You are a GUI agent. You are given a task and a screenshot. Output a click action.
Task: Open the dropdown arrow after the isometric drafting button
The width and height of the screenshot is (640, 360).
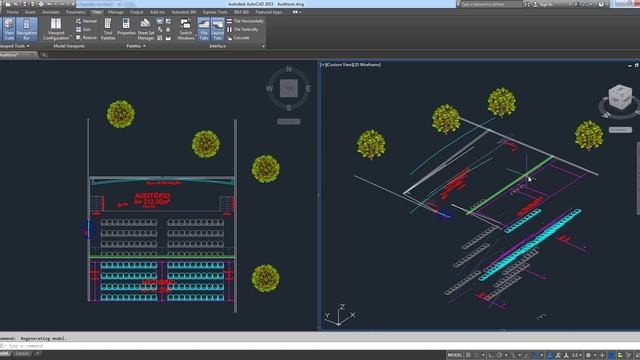[x=520, y=355]
